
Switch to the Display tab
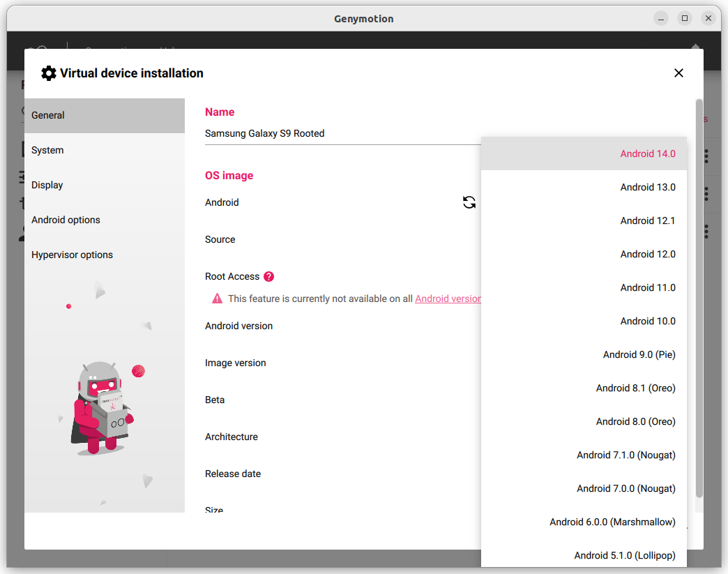click(47, 186)
